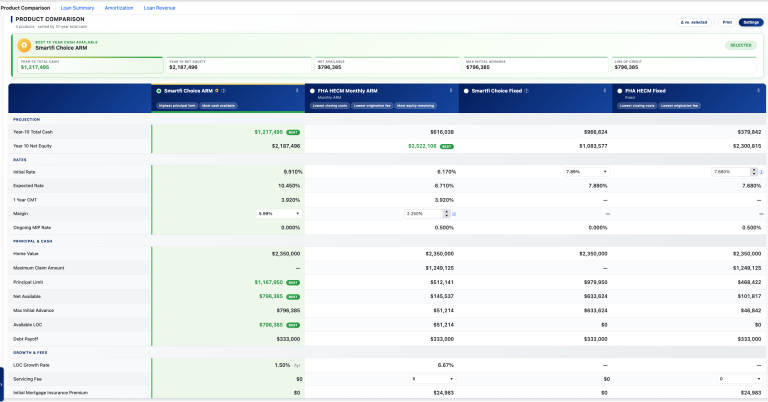Select the FHA HECM Monthly ARM radio button

(x=312, y=91)
